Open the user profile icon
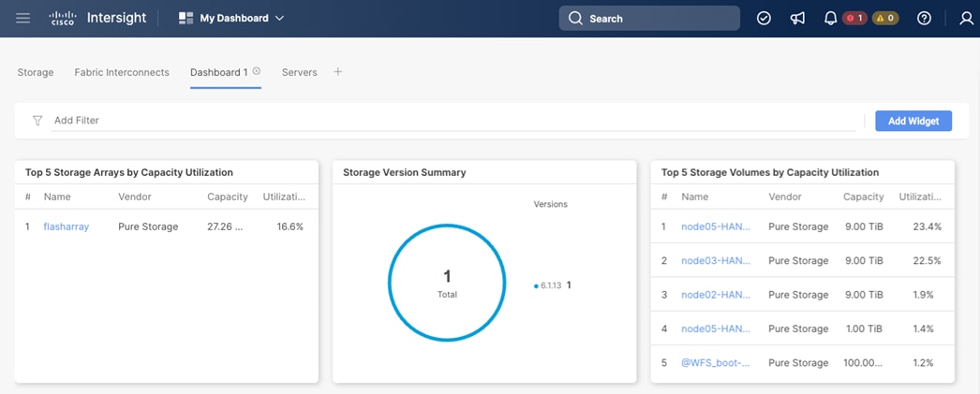This screenshot has width=980, height=394. tap(966, 18)
